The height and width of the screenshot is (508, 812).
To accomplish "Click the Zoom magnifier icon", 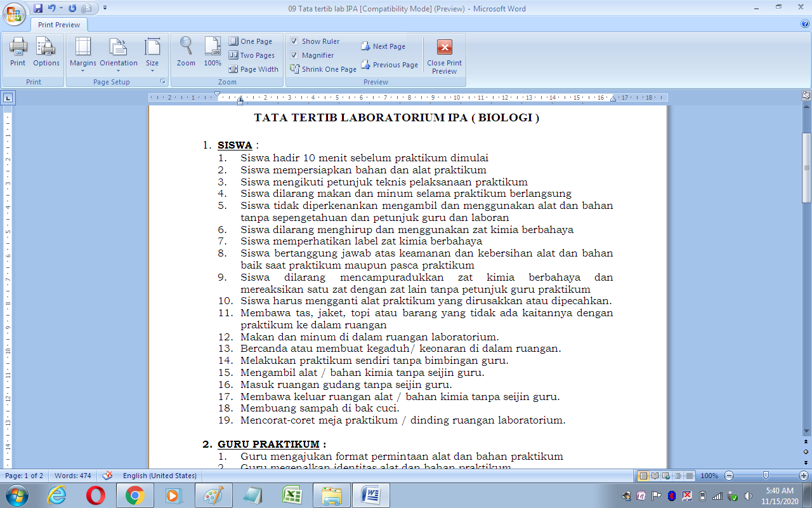I will (186, 54).
